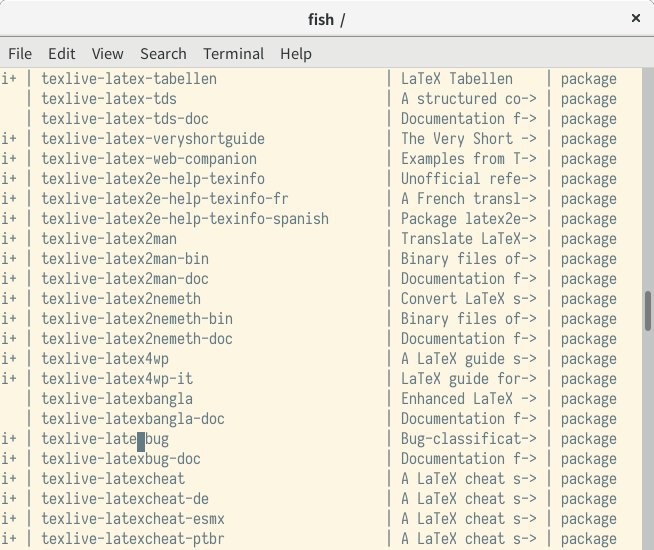The height and width of the screenshot is (550, 654).
Task: Click the vertical scrollbar thumb
Action: coord(648,311)
